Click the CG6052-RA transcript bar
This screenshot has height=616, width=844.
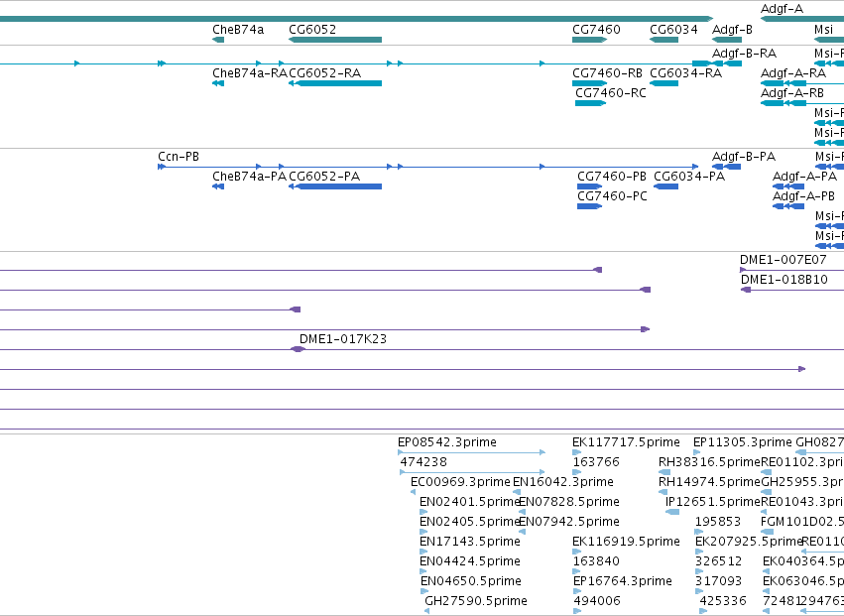pos(335,83)
